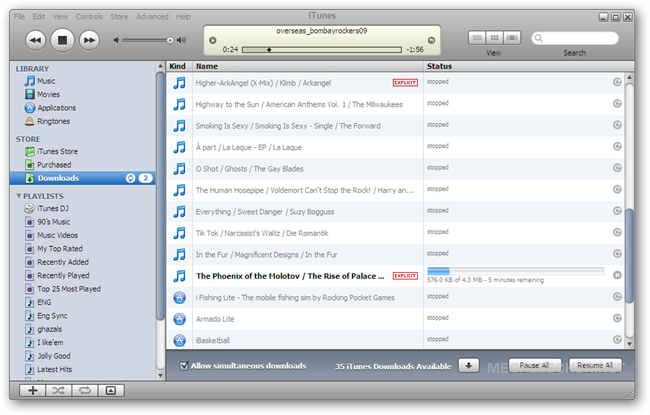The width and height of the screenshot is (650, 415).
Task: Open the Ringtones library
Action: point(53,121)
